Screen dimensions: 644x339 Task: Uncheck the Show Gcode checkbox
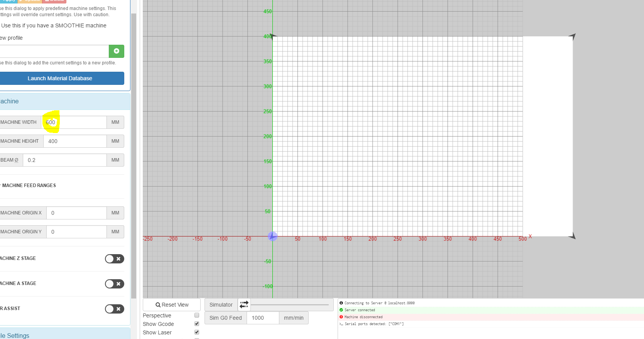coord(197,324)
